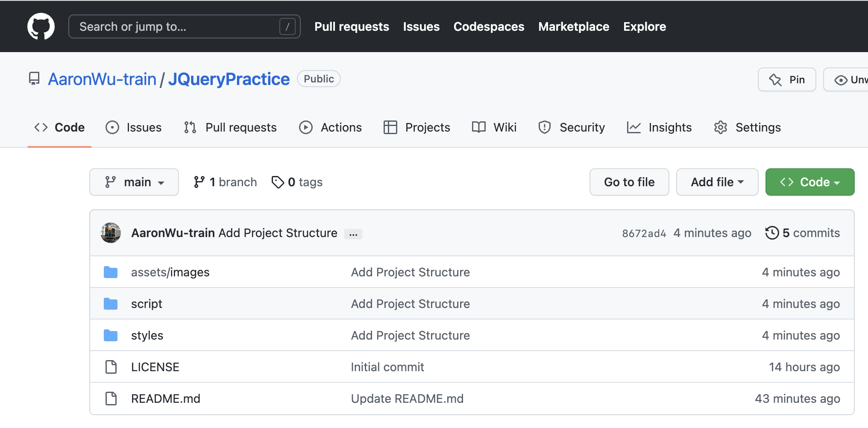Image resolution: width=868 pixels, height=428 pixels.
Task: Click the tag icon beside 0 tags
Action: [x=278, y=182]
